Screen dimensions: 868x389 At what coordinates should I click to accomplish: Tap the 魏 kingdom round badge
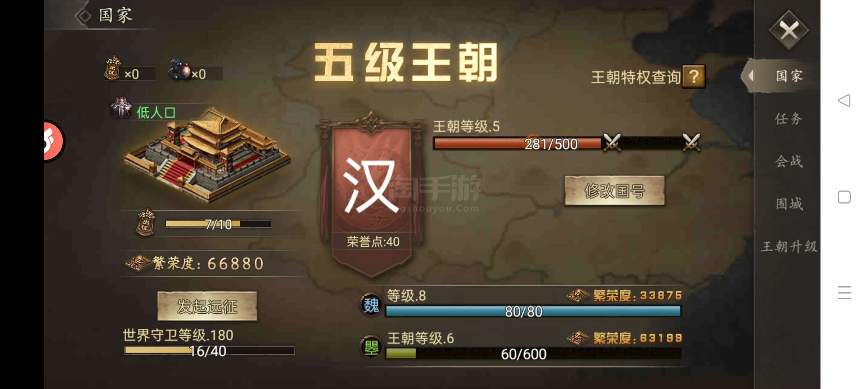pos(371,305)
